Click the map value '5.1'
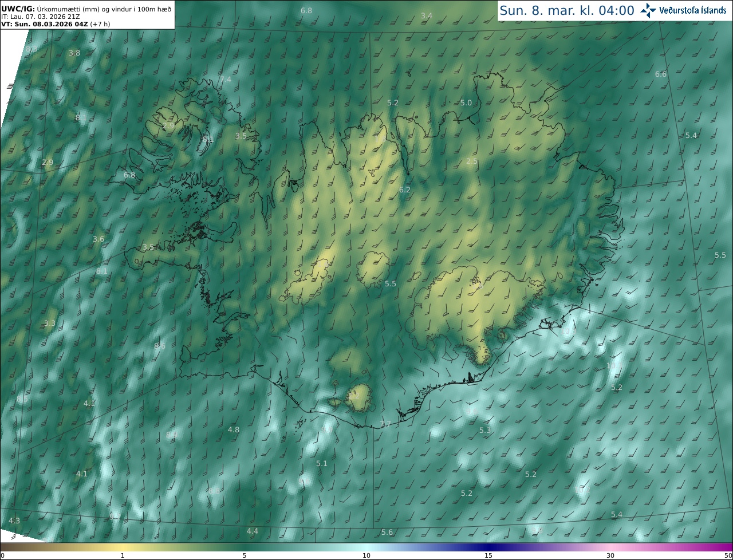The image size is (733, 560). click(x=322, y=463)
